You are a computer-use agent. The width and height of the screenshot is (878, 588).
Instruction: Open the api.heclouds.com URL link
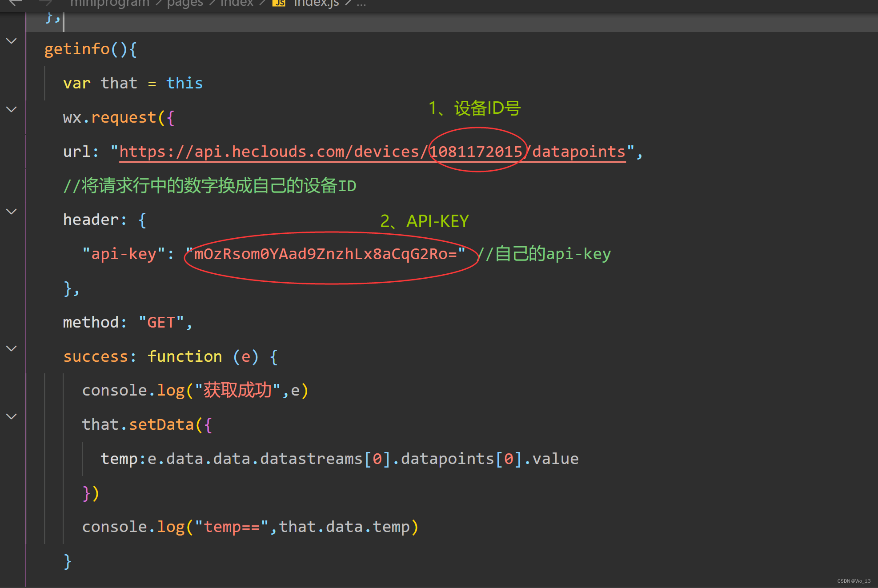(x=269, y=152)
